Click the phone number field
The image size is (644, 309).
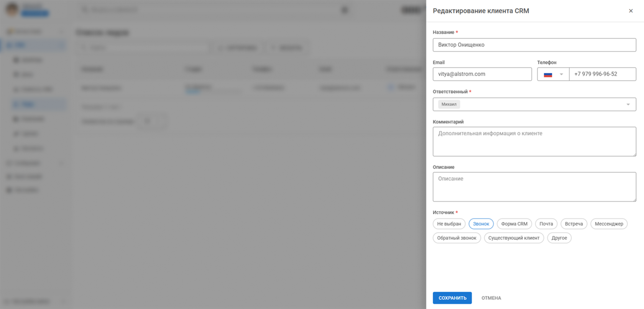603,74
